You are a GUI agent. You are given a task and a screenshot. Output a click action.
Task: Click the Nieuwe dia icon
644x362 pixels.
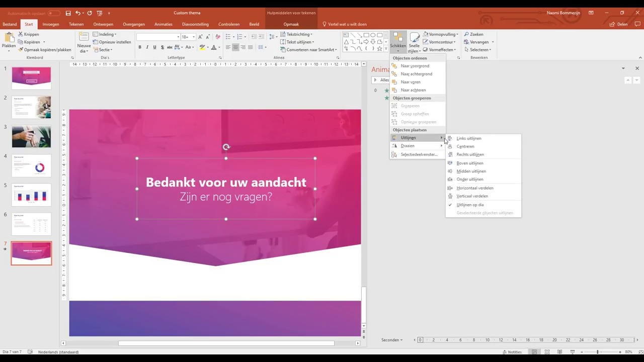[x=84, y=38]
